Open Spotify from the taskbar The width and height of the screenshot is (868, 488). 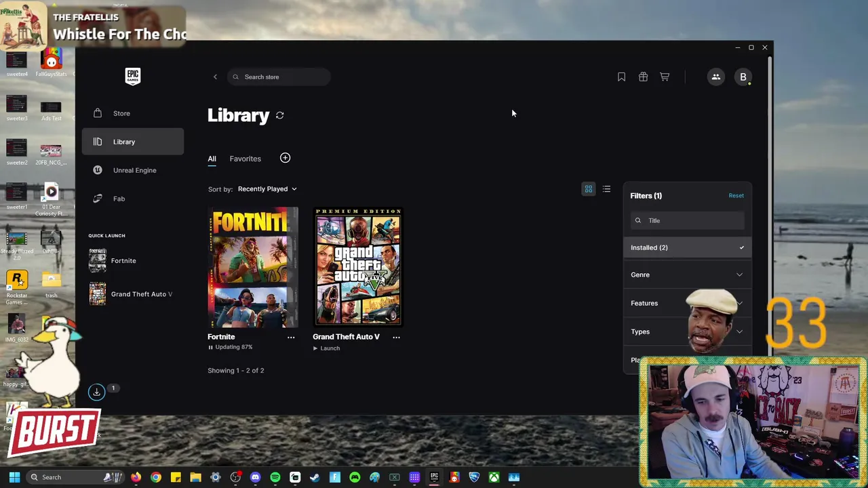click(x=275, y=477)
